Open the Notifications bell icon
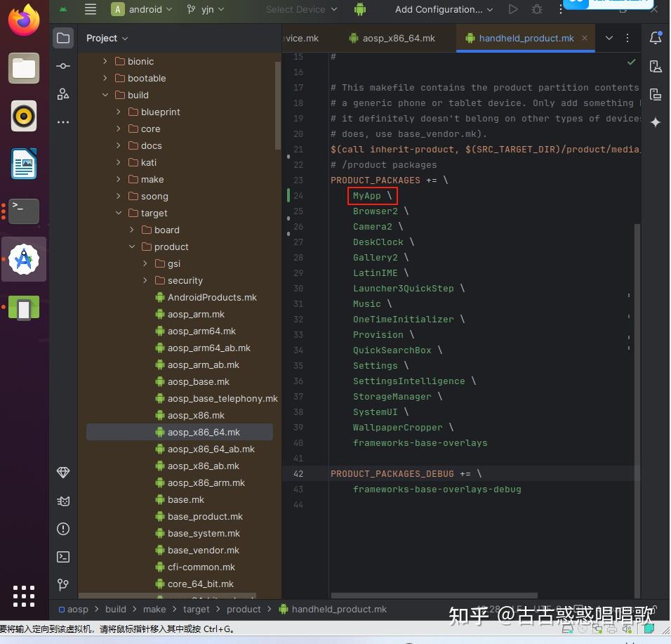Image resolution: width=671 pixels, height=644 pixels. click(656, 38)
